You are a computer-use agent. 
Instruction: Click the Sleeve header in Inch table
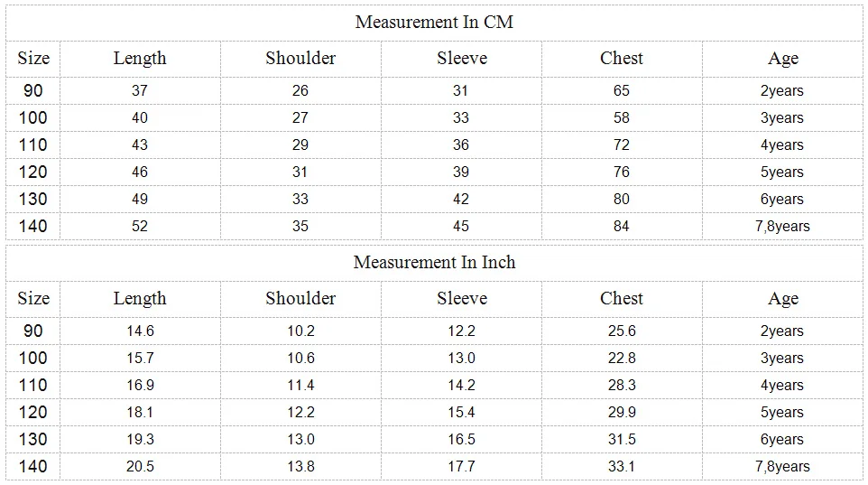[462, 298]
